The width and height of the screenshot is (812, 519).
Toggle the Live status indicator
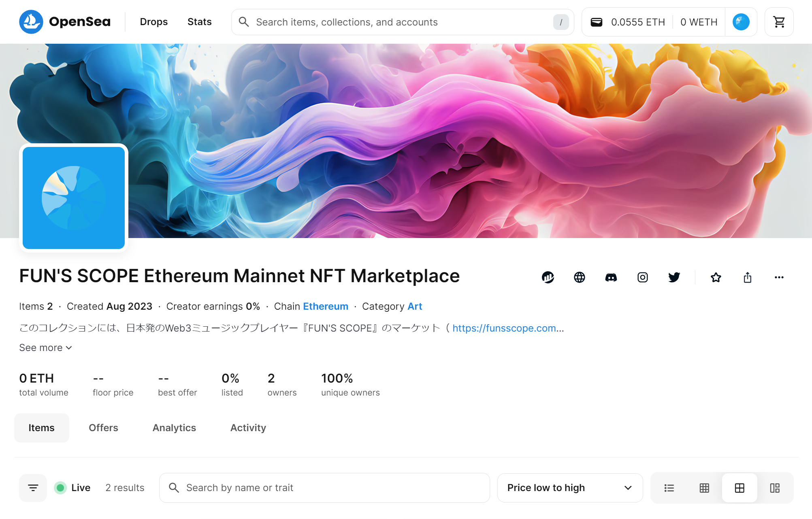click(73, 488)
